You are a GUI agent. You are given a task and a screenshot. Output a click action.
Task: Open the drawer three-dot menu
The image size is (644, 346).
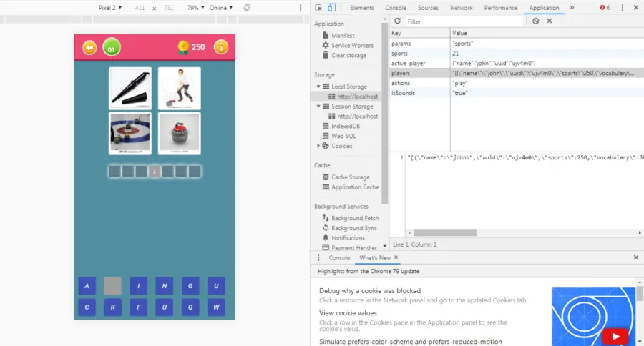tap(318, 257)
